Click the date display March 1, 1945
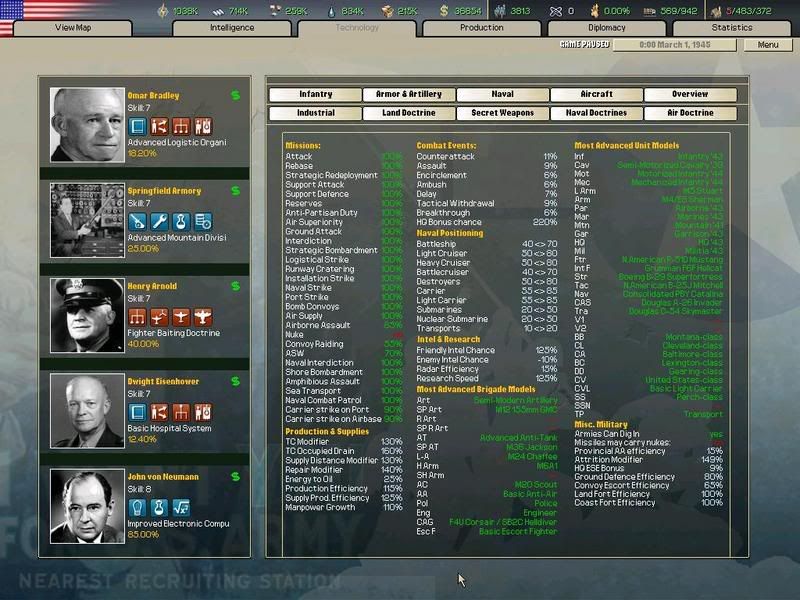 coord(674,45)
